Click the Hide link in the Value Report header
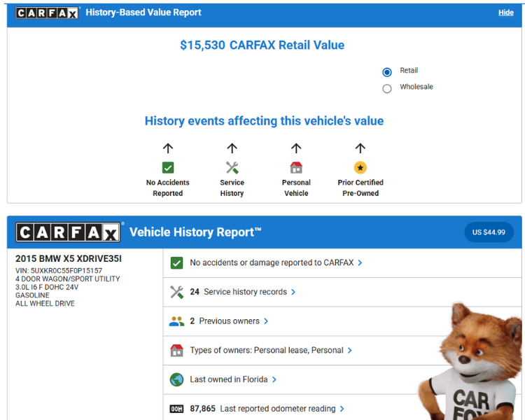The width and height of the screenshot is (525, 420). pyautogui.click(x=505, y=13)
